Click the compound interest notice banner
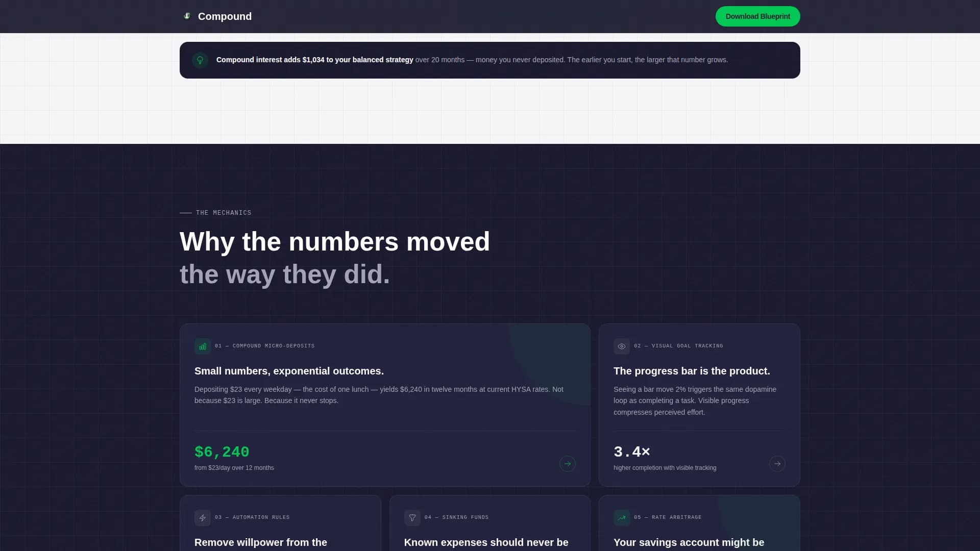Image resolution: width=980 pixels, height=551 pixels. pyautogui.click(x=489, y=60)
